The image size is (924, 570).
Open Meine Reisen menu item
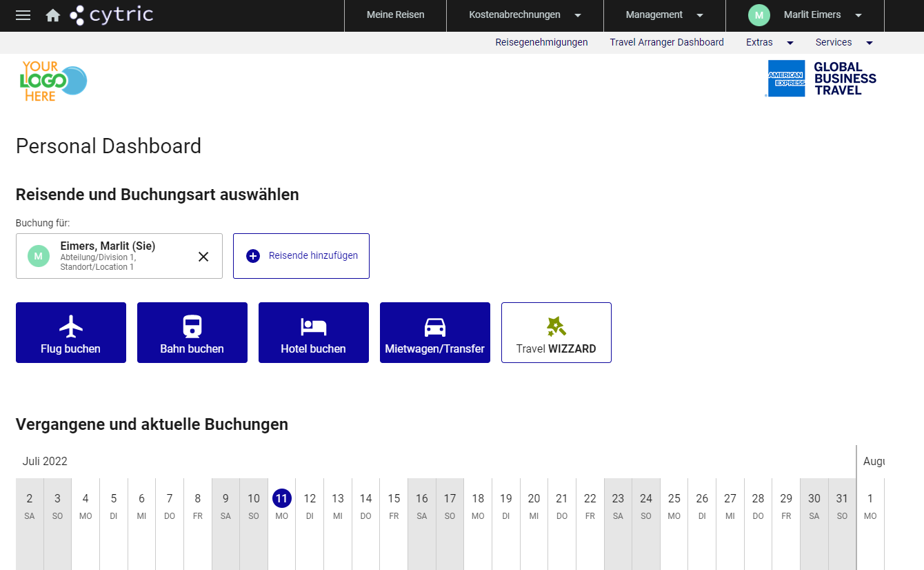point(396,15)
